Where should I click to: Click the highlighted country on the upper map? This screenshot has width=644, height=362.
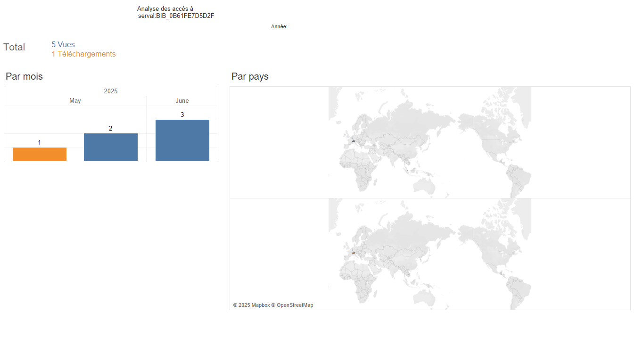point(353,141)
